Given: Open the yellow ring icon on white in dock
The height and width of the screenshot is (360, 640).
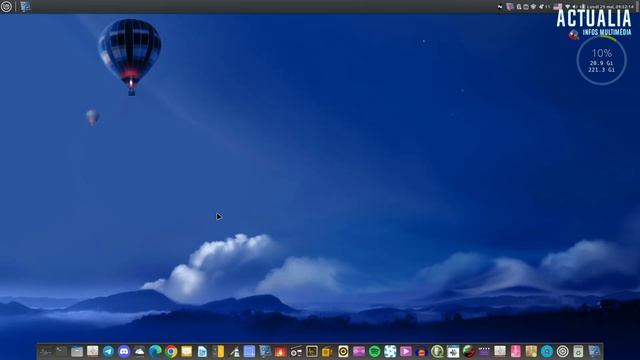Looking at the screenshot, I should [343, 351].
